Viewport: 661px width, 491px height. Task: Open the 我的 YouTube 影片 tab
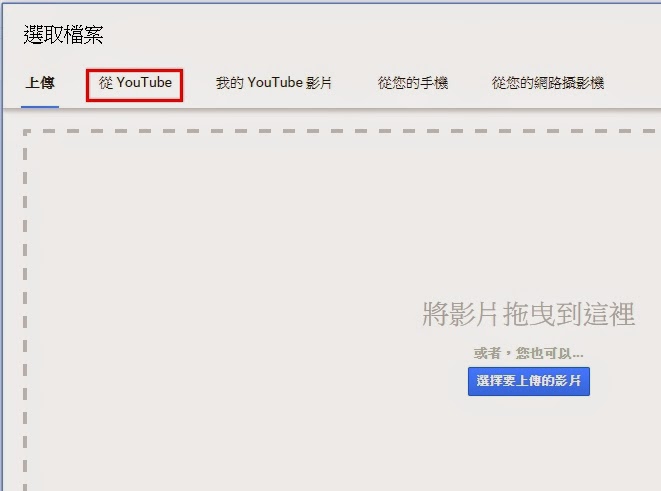[274, 83]
